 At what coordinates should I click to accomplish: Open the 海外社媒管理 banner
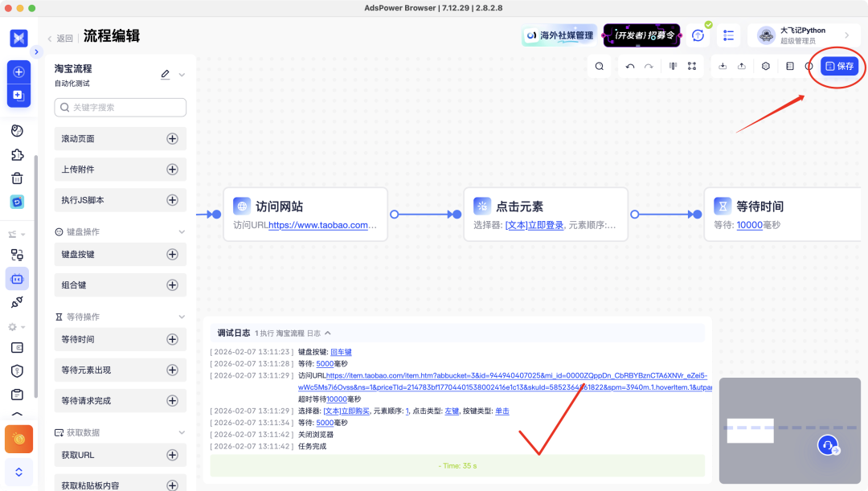559,35
